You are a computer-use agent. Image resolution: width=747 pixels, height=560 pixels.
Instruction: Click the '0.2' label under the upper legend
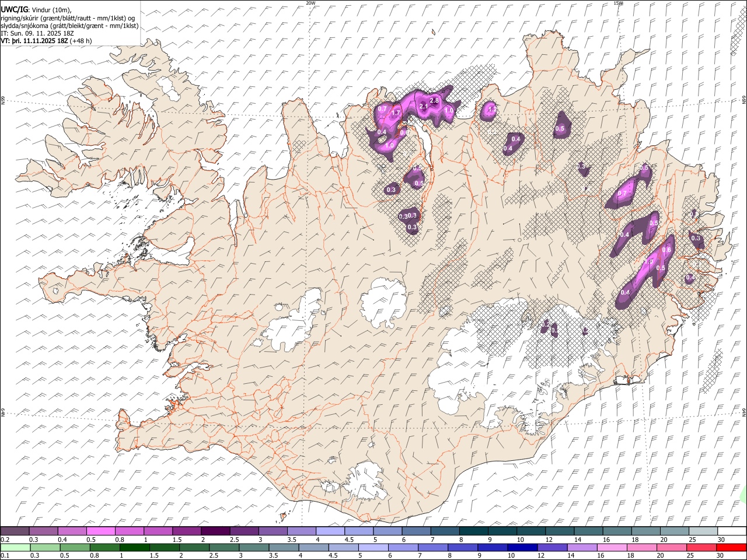[5, 540]
